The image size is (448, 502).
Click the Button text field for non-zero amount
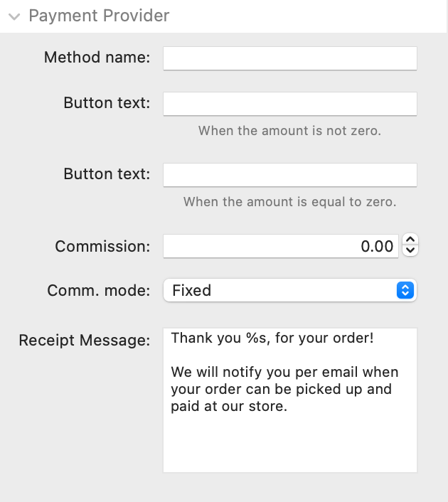pyautogui.click(x=289, y=104)
